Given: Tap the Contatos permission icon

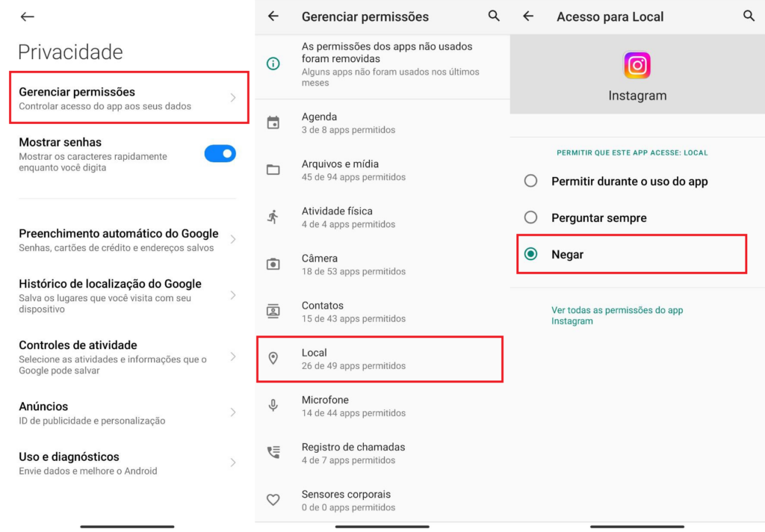Looking at the screenshot, I should click(x=273, y=311).
